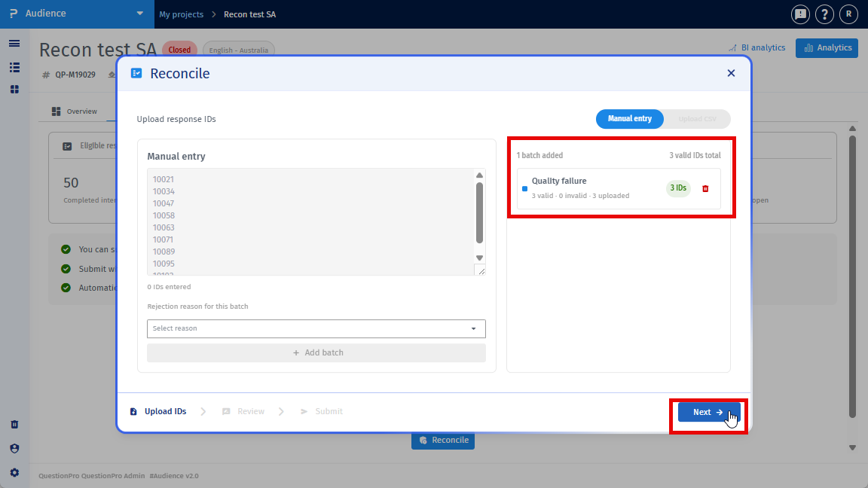Click the Recon test SA breadcrumb
Image resolution: width=868 pixels, height=488 pixels.
pyautogui.click(x=249, y=14)
